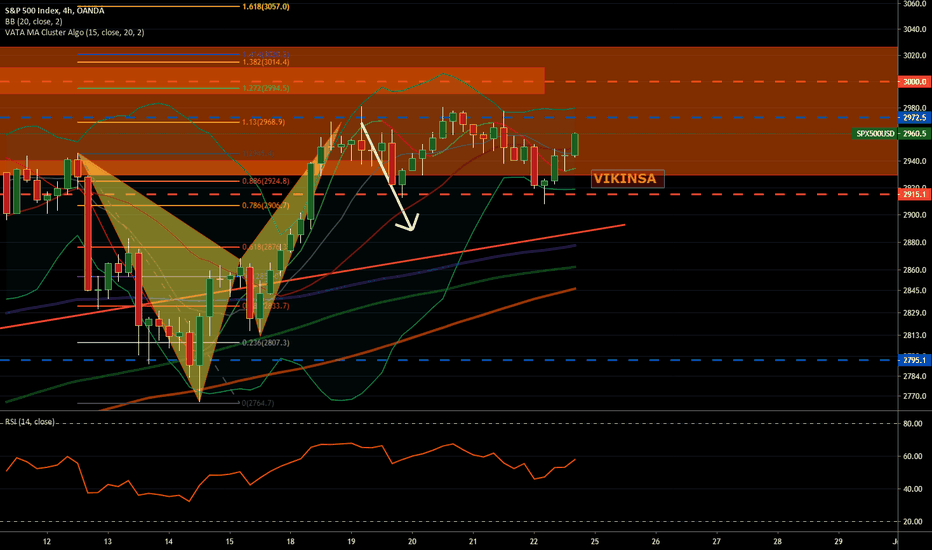Click the 2813.0 price axis value
Screen dimensions: 932x550
[915, 335]
